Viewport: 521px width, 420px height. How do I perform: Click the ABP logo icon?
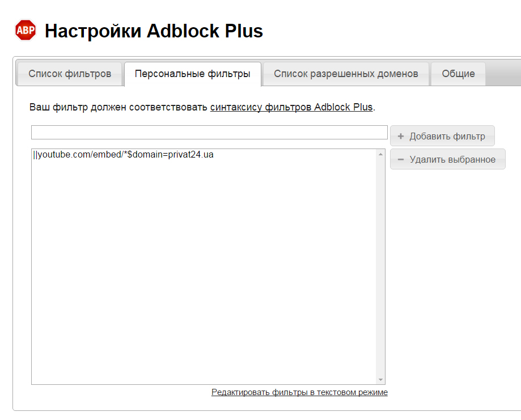(x=26, y=30)
